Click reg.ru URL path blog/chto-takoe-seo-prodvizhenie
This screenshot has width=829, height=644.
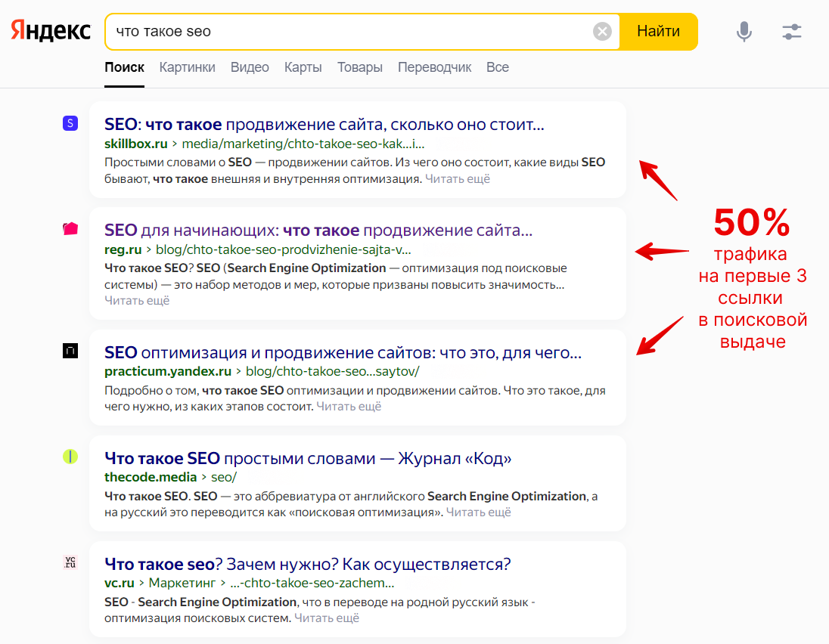pyautogui.click(x=284, y=249)
